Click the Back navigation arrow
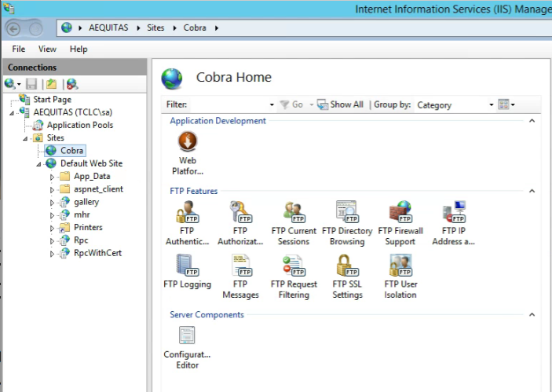Viewport: 552px width, 392px height. click(x=13, y=28)
